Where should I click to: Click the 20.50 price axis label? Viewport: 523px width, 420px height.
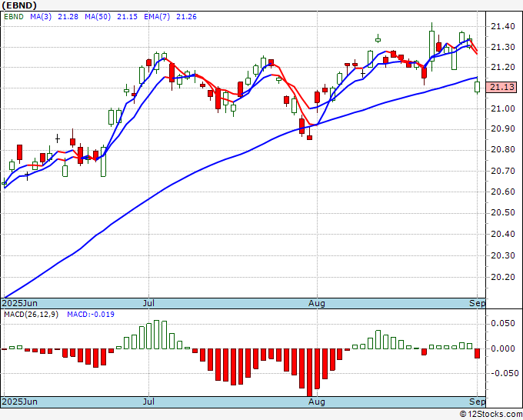(x=503, y=213)
